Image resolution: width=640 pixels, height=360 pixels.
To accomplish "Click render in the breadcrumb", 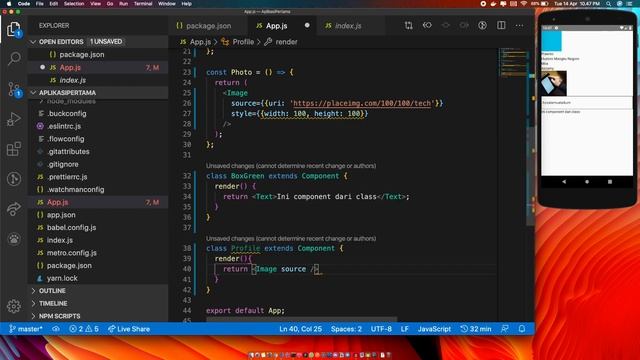I will (281, 42).
